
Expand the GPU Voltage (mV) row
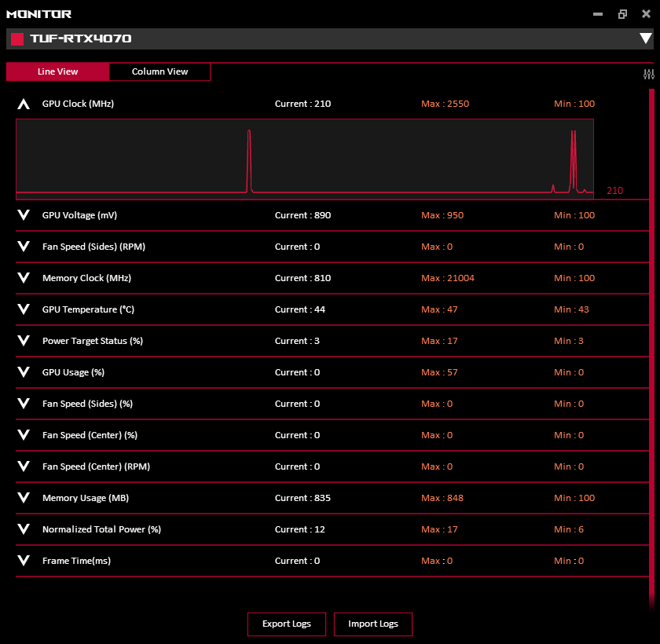click(24, 215)
